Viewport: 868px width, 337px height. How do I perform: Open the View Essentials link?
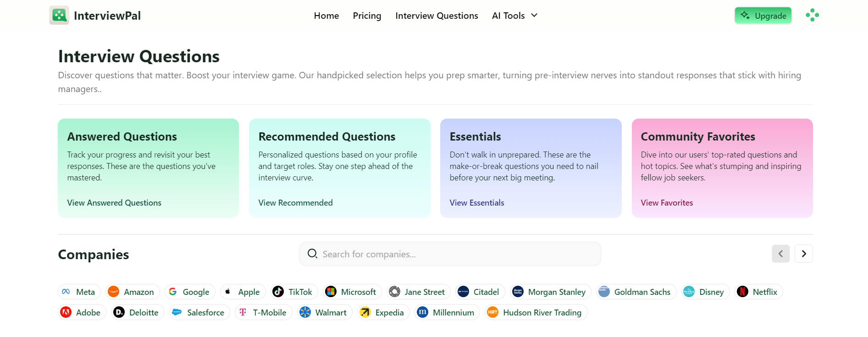pos(476,202)
